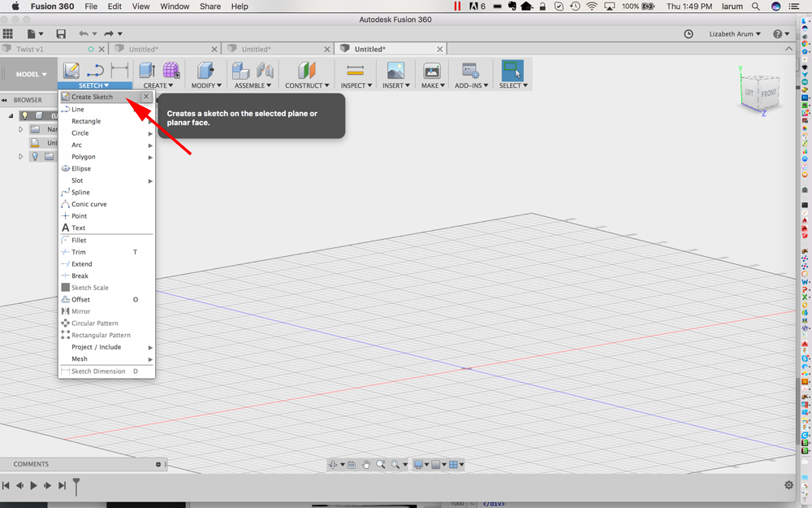
Task: Open timeline settings gear icon
Action: pos(788,485)
